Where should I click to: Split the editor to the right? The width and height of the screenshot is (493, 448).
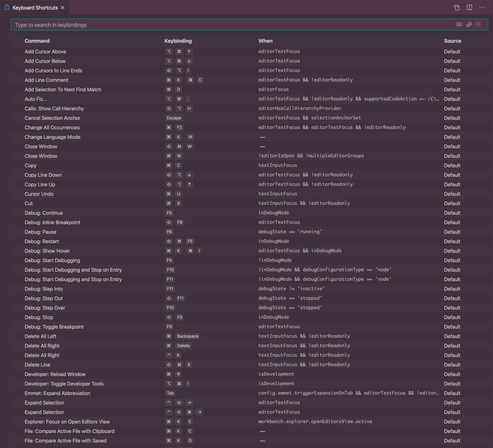point(469,8)
